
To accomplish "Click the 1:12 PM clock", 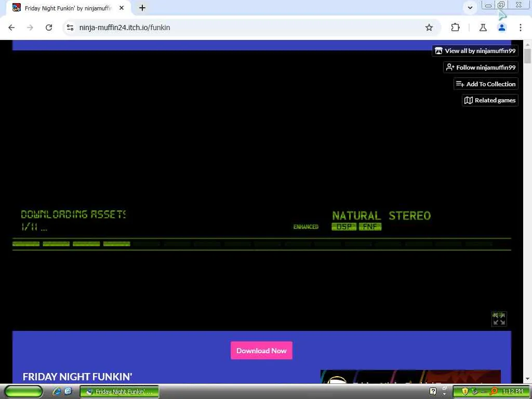I will tap(513, 392).
